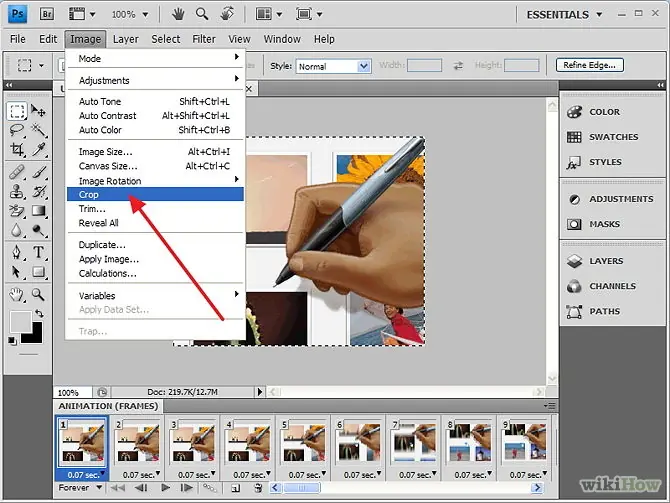Launch Adobe Bridge from top bar

click(47, 14)
